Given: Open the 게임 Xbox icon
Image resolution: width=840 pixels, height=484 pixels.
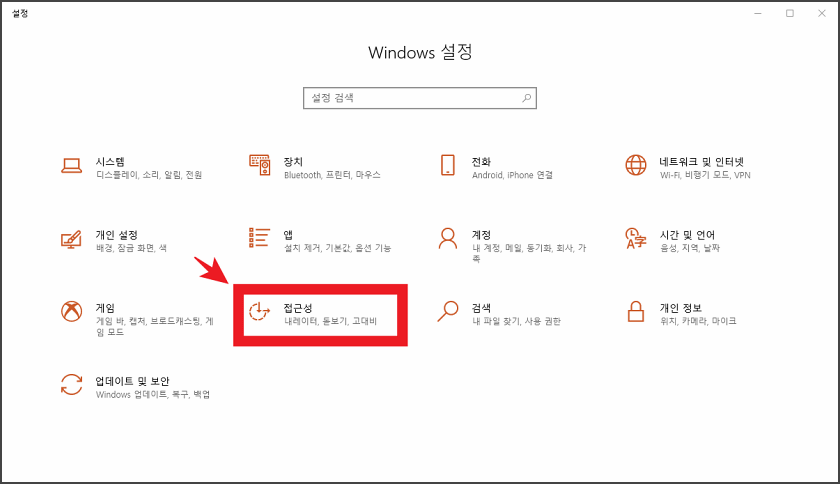Looking at the screenshot, I should (71, 311).
